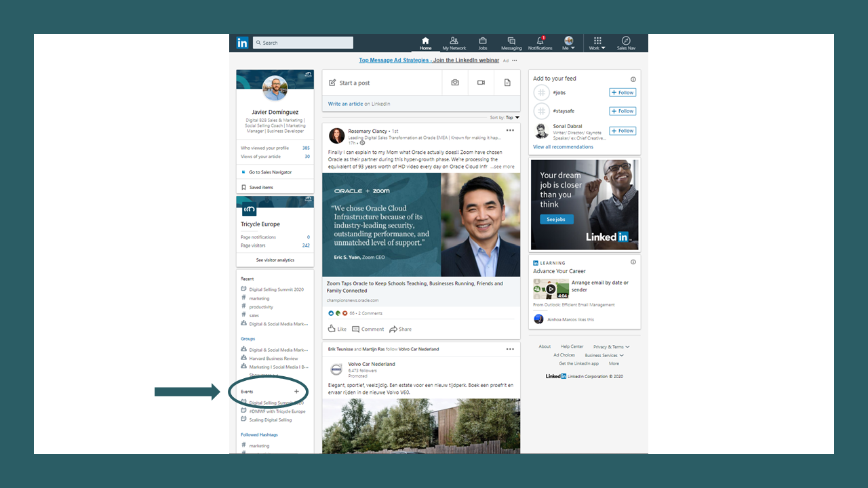Screen dimensions: 868x488
Task: Add a photo with camera icon
Action: click(x=455, y=83)
